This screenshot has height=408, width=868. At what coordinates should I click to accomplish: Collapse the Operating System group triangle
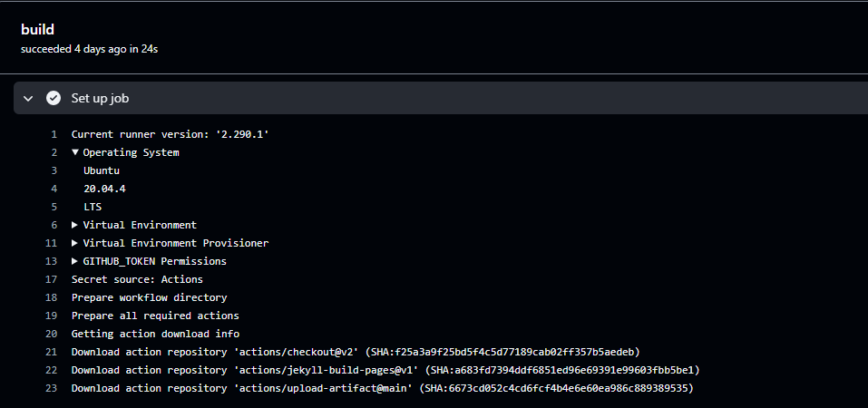point(75,152)
